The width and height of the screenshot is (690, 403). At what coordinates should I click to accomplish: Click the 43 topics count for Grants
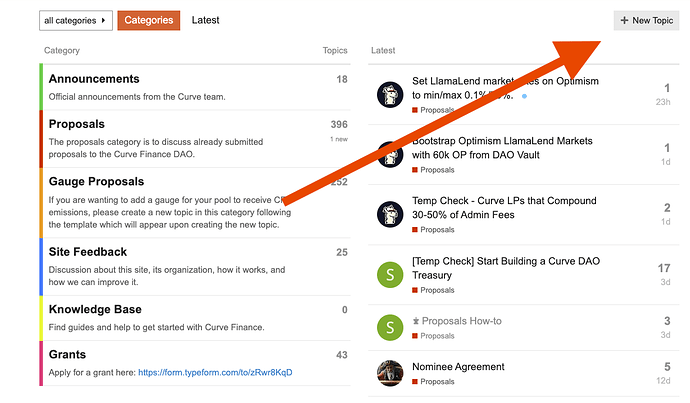(x=341, y=355)
